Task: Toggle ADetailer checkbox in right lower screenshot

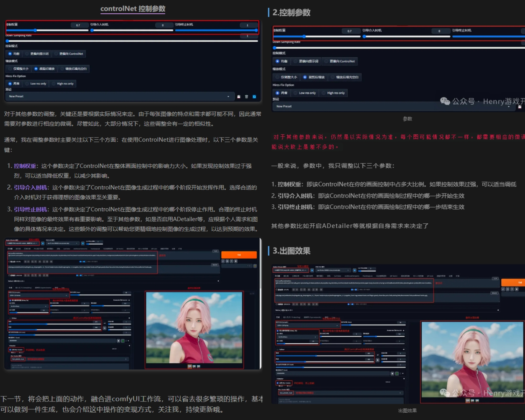Action: point(278,383)
